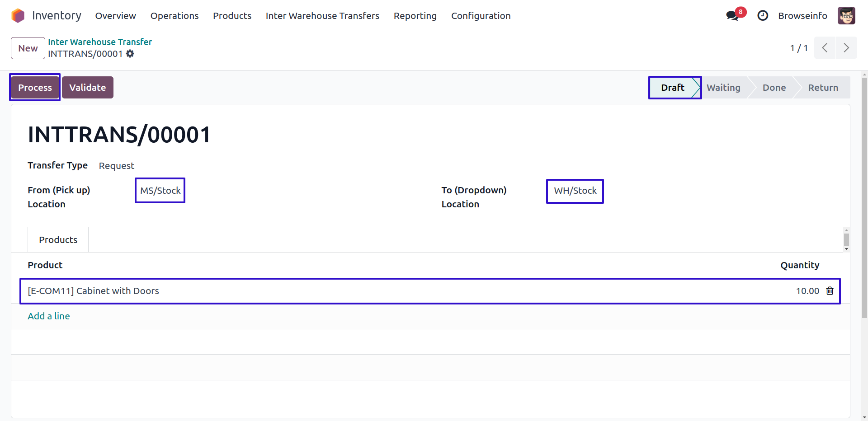868x421 pixels.
Task: Go to the next record arrow
Action: [x=846, y=48]
